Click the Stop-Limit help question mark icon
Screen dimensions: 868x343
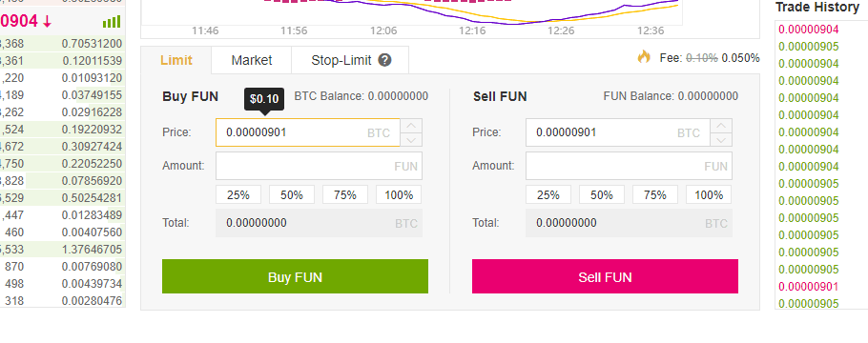click(x=384, y=60)
